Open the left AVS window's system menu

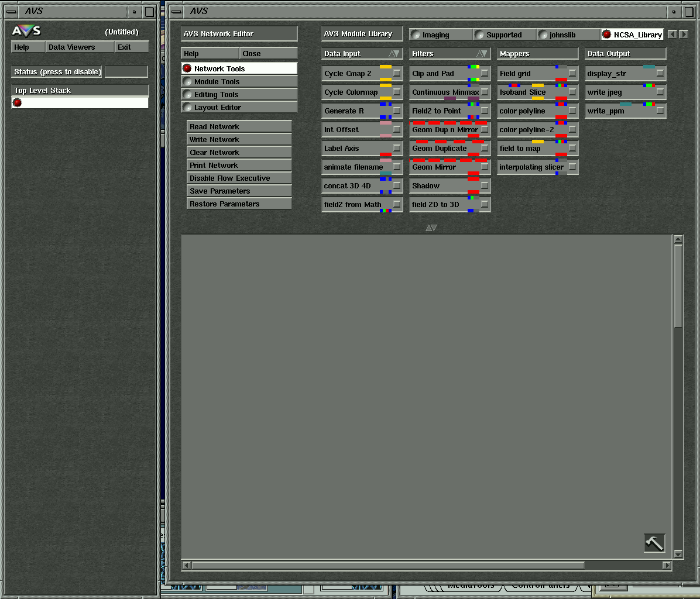[x=12, y=12]
